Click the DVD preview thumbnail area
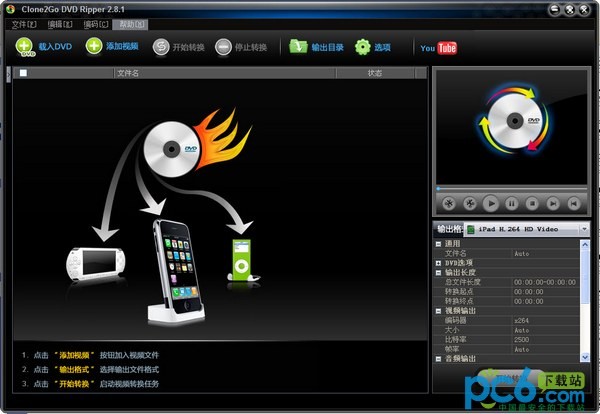This screenshot has width=600, height=414. click(x=512, y=127)
